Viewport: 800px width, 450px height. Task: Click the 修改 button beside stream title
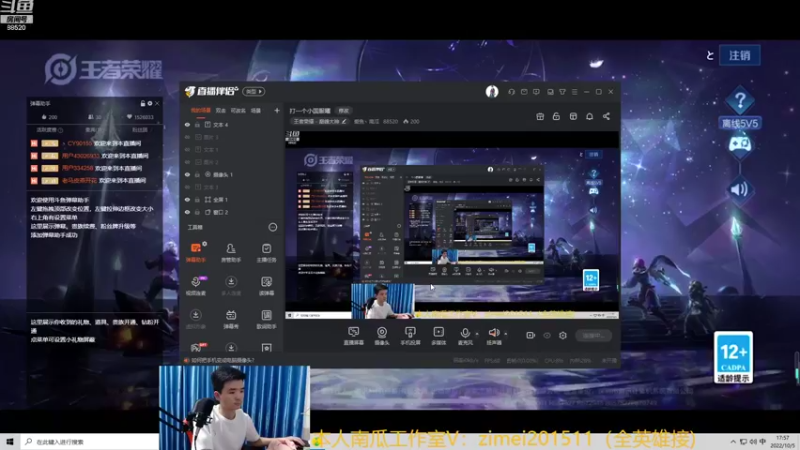pyautogui.click(x=344, y=111)
